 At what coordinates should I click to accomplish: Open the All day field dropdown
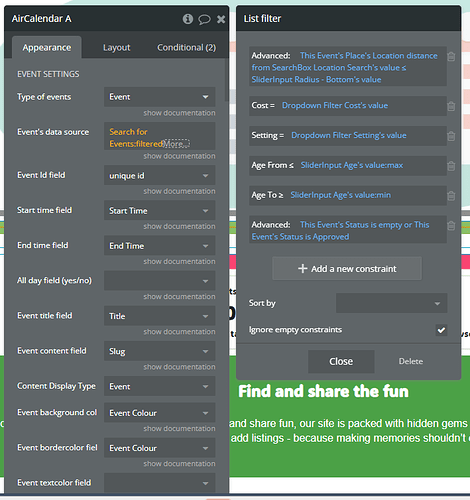[159, 281]
